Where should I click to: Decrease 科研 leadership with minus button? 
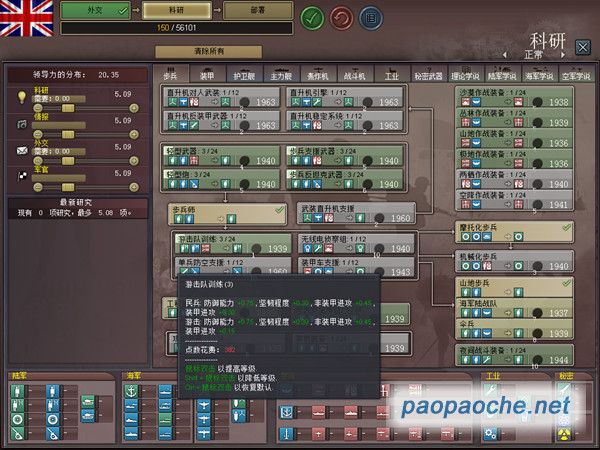click(x=38, y=108)
